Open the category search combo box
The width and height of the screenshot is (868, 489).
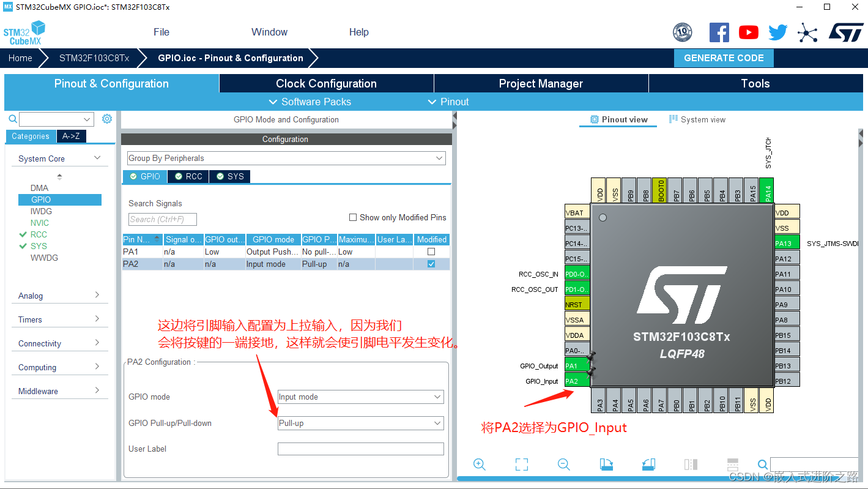[x=56, y=119]
